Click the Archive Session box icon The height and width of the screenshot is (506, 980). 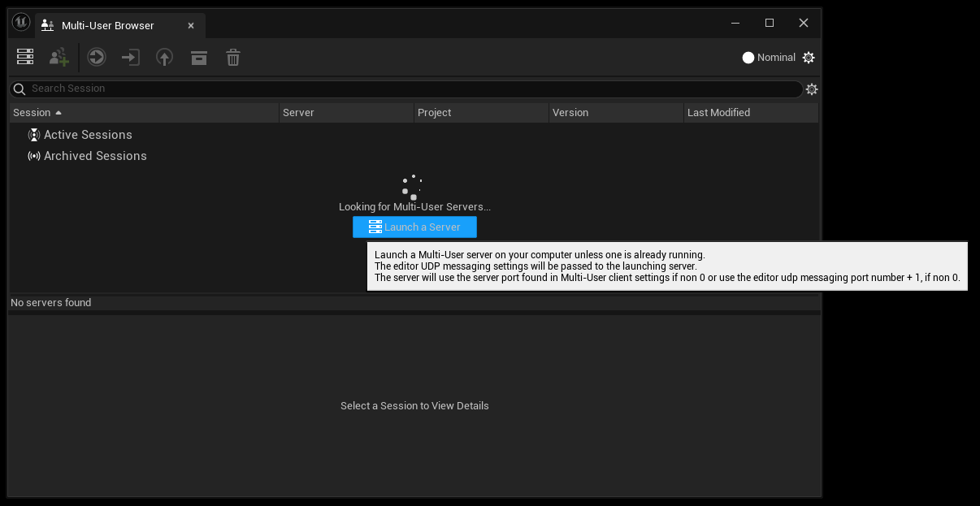click(199, 57)
